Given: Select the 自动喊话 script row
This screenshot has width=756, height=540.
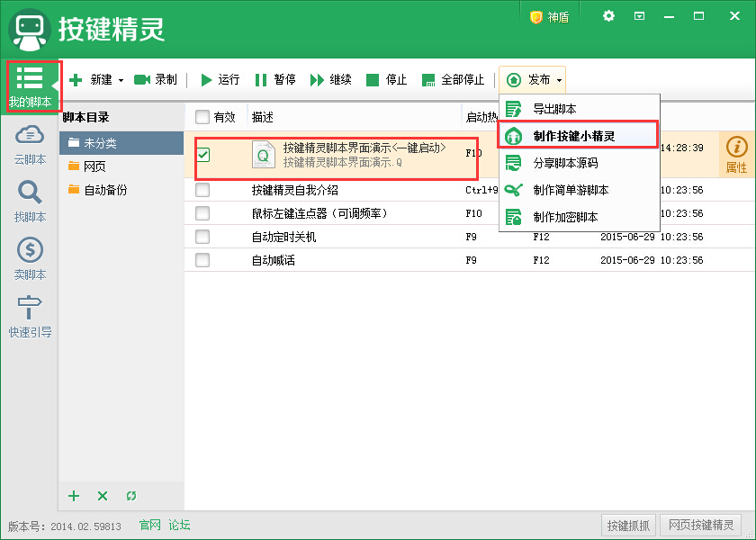Looking at the screenshot, I should point(470,260).
